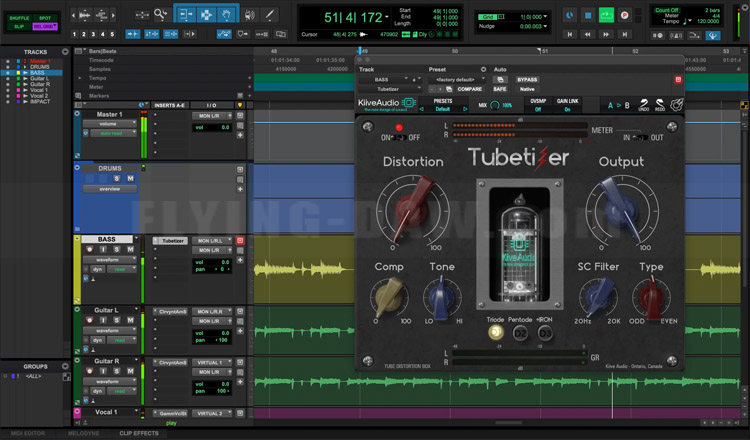Open the BASS track selector dropdown
The image size is (750, 440).
[x=384, y=79]
